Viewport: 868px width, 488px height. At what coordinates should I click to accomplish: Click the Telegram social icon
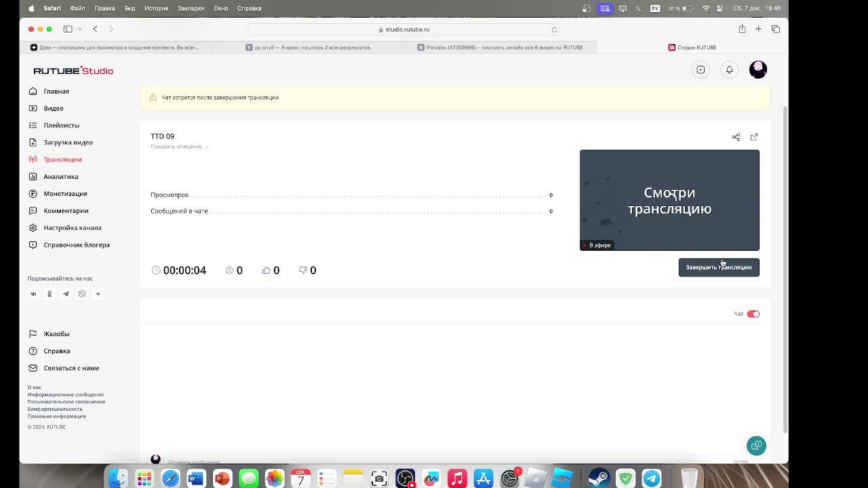[x=66, y=293]
